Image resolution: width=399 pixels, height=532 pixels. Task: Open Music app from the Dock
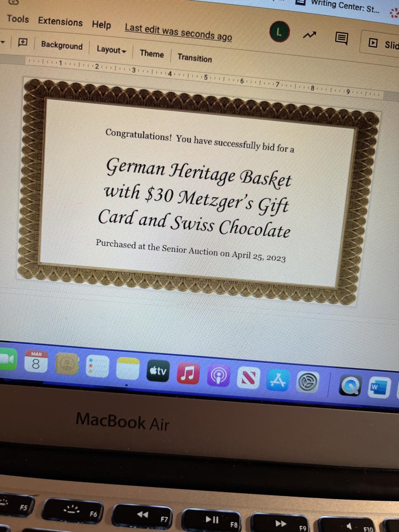pyautogui.click(x=188, y=373)
